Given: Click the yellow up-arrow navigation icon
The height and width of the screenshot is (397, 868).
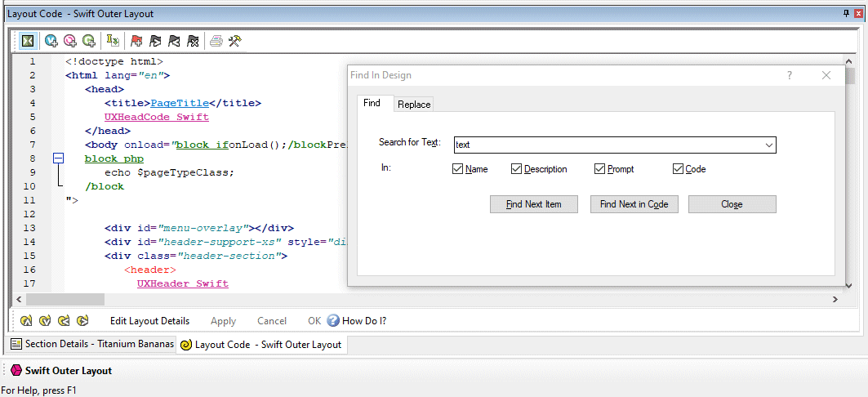Looking at the screenshot, I should 26,320.
